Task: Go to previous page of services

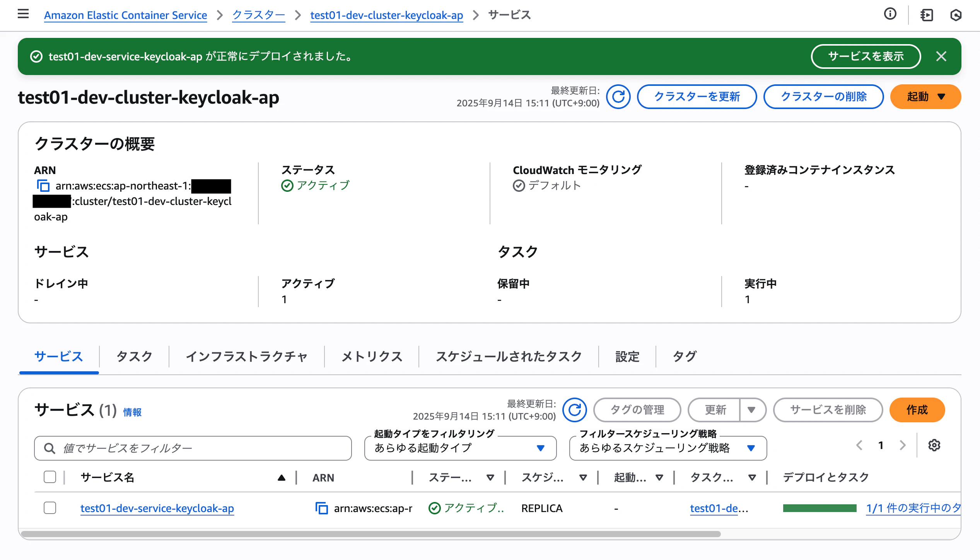Action: point(859,445)
